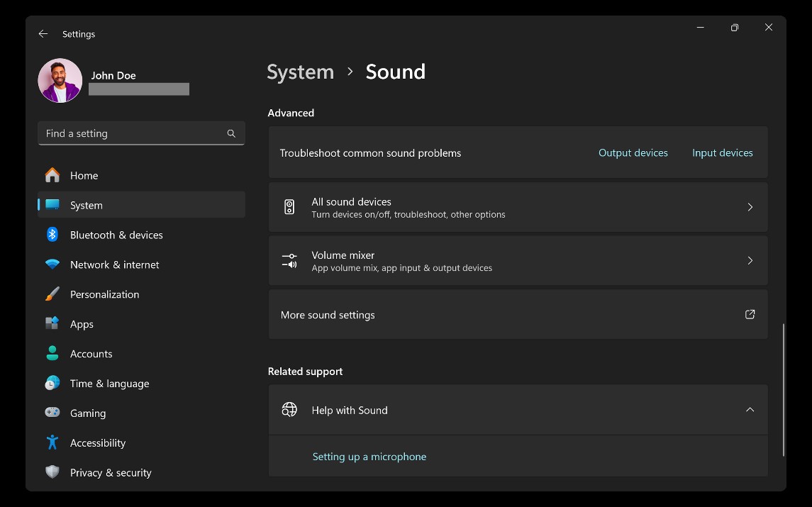The image size is (812, 507).
Task: Go to Network & internet
Action: click(141, 264)
